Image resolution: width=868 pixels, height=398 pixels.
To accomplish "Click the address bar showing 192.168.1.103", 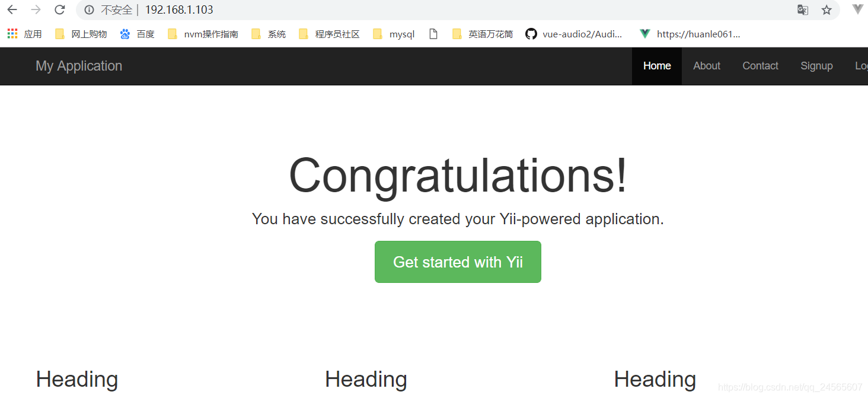I will (458, 10).
